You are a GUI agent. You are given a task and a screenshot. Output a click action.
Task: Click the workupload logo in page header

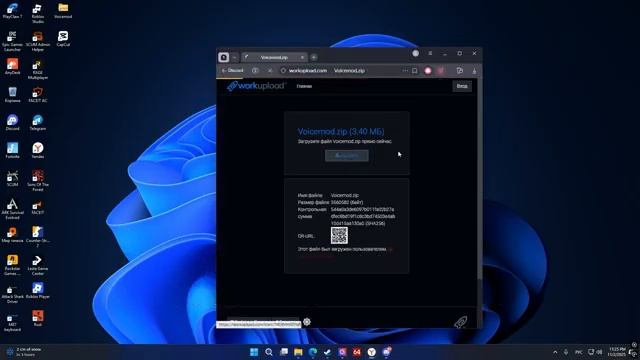(256, 86)
